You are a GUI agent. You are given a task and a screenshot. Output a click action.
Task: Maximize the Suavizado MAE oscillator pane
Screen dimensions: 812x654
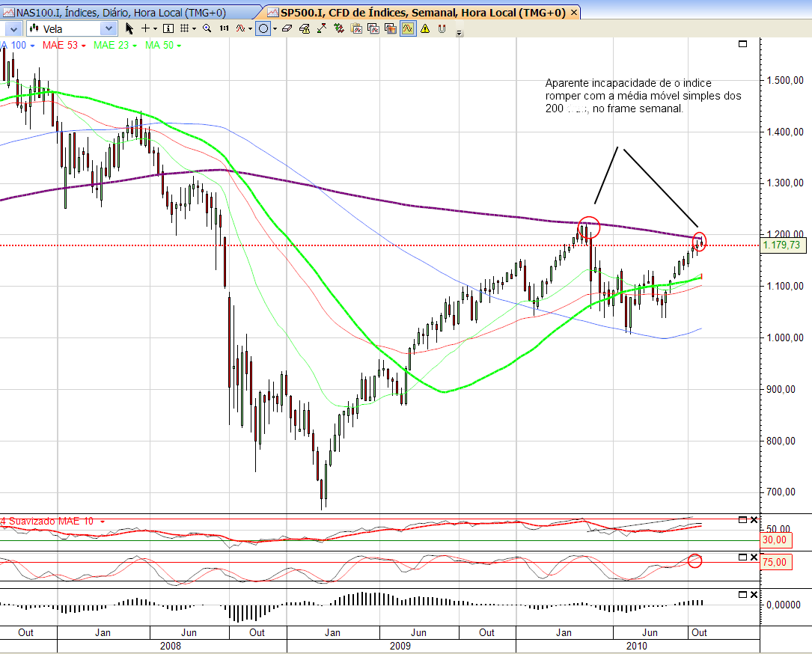742,520
